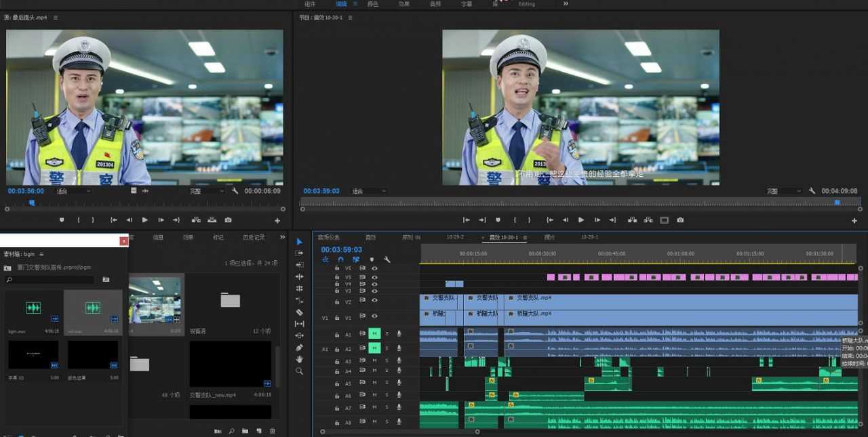868x437 pixels.
Task: Play the sequence in the Program monitor
Action: pyautogui.click(x=581, y=220)
